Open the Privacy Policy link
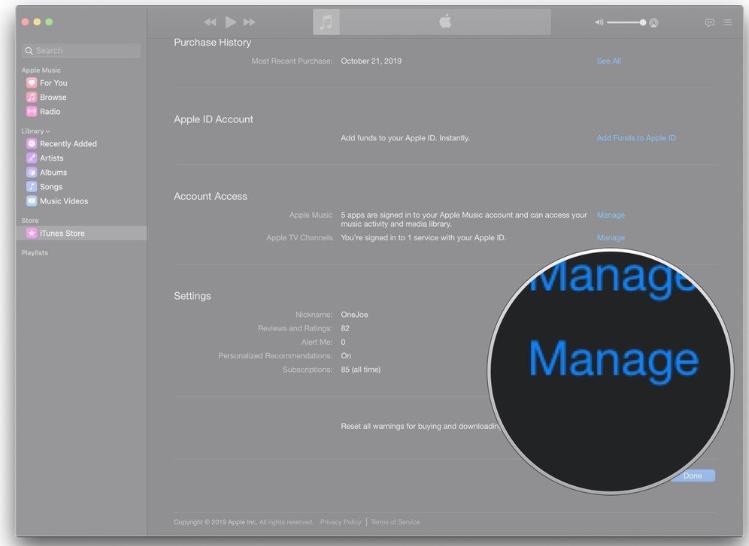This screenshot has width=749, height=546. pyautogui.click(x=341, y=522)
